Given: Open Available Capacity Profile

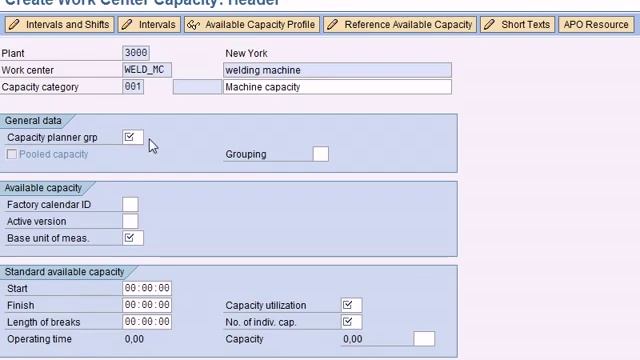Looking at the screenshot, I should tap(252, 24).
